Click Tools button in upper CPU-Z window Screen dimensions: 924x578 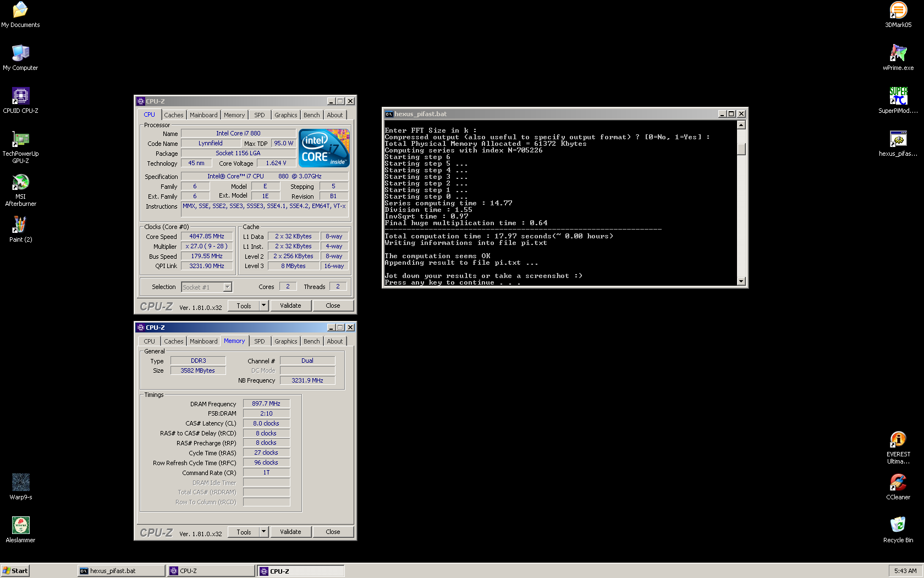tap(244, 306)
